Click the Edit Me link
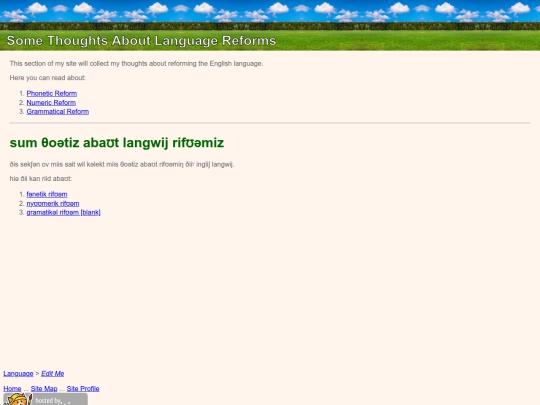 click(x=53, y=374)
